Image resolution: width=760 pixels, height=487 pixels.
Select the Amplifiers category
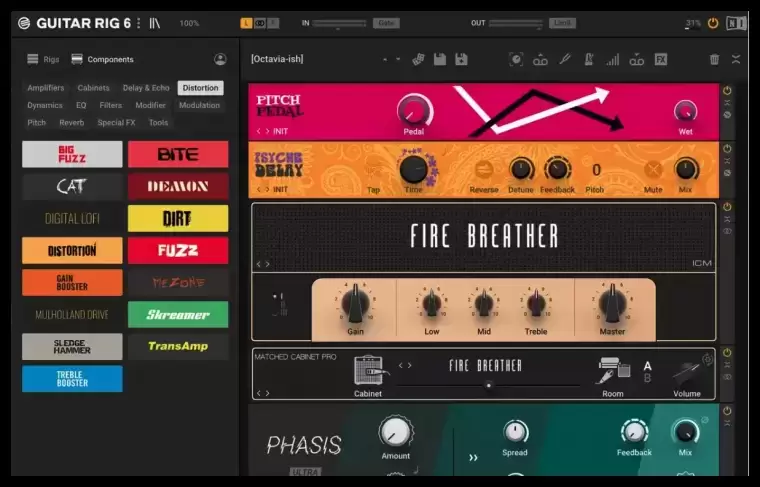[46, 88]
